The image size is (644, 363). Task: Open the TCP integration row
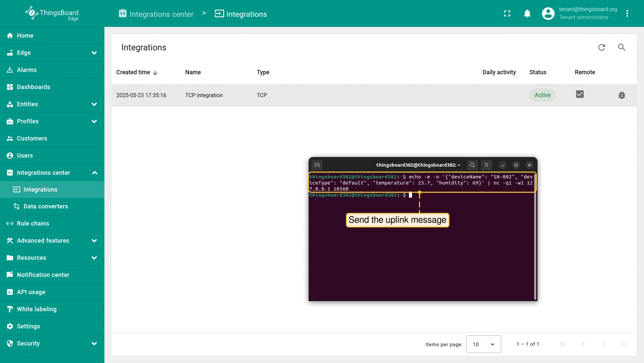(204, 95)
